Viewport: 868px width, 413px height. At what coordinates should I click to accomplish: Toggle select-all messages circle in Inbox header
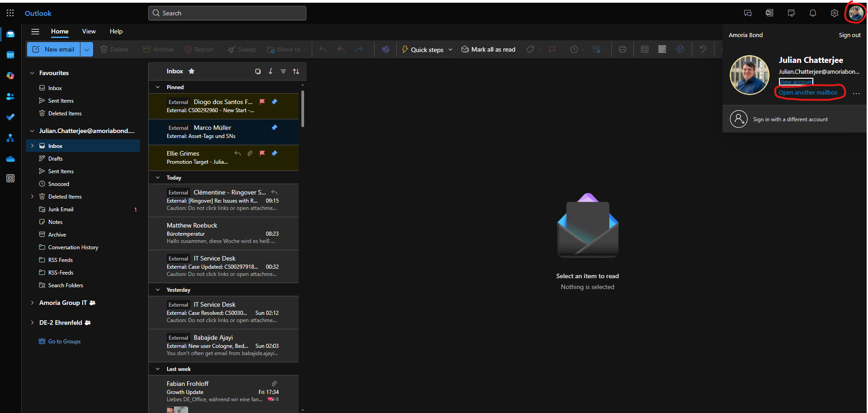(258, 71)
